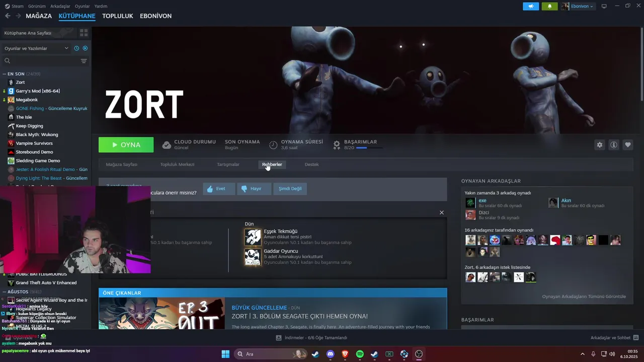Open the announcements megaphone icon
This screenshot has height=362, width=644.
(x=531, y=6)
